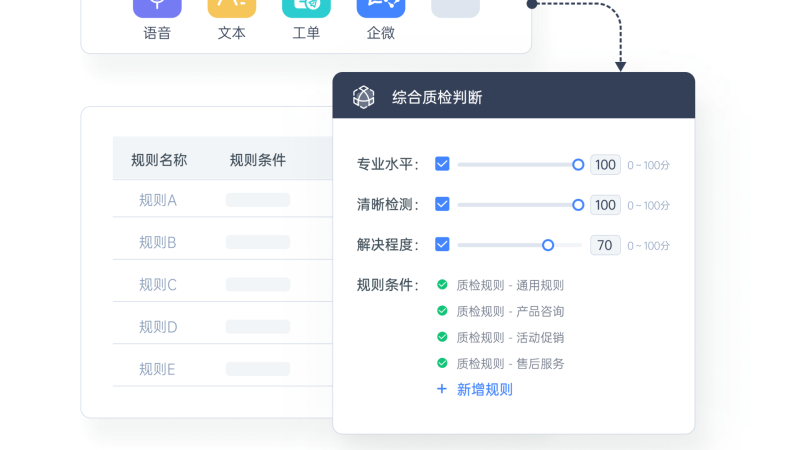Screen dimensions: 800x450
Task: Click the condition placeholder in 规则B row
Action: coord(258,242)
